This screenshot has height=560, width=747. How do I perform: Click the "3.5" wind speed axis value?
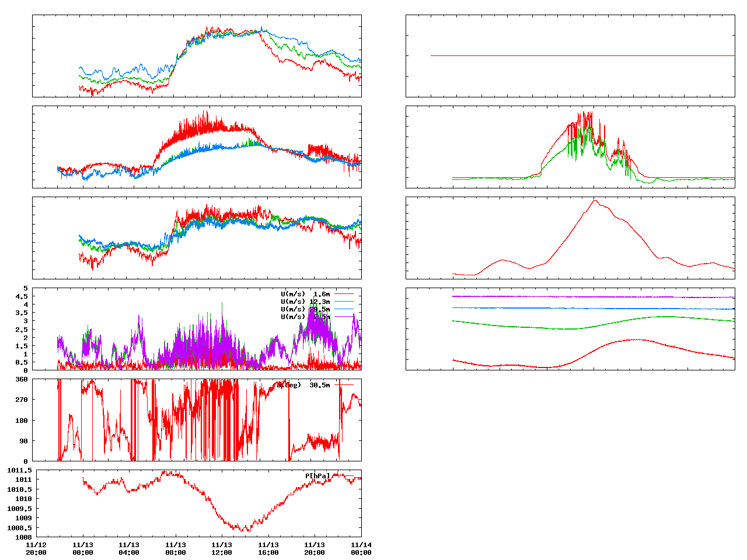pos(22,313)
